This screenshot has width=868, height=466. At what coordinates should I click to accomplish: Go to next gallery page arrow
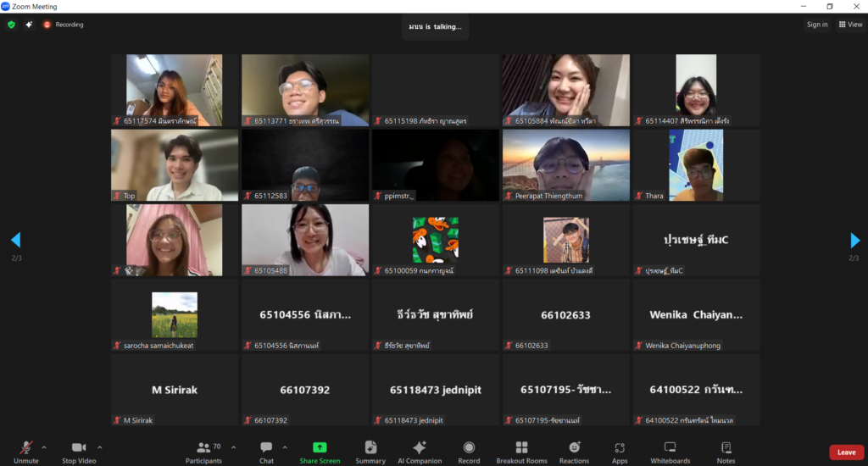(854, 241)
